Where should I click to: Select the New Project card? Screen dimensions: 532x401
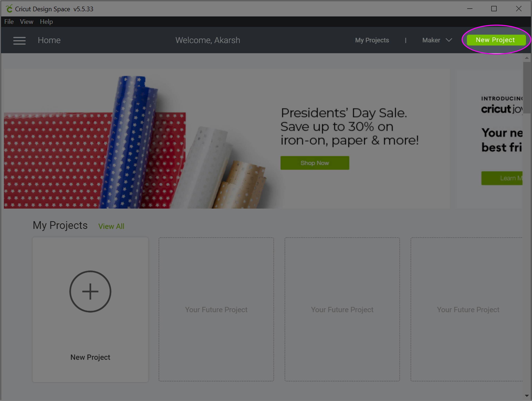90,310
